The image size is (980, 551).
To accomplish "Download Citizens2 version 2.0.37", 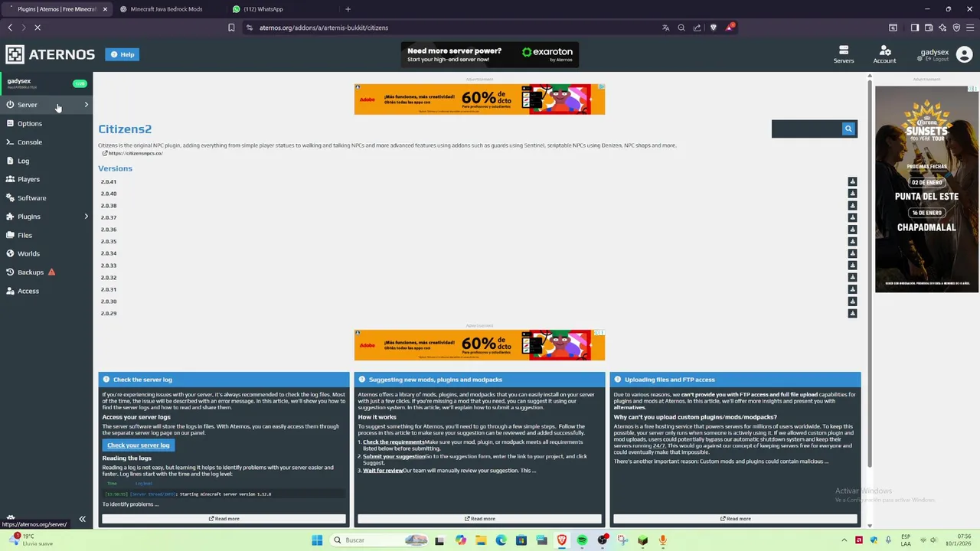I will (852, 217).
